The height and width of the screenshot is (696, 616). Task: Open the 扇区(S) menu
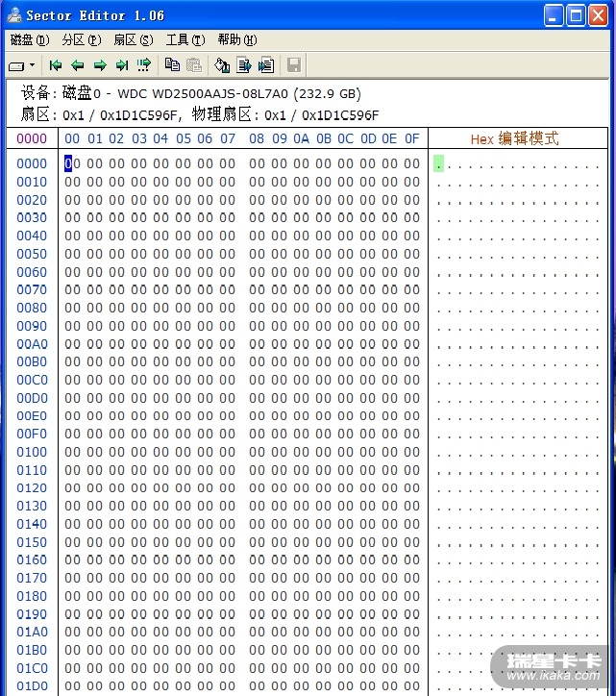(134, 40)
